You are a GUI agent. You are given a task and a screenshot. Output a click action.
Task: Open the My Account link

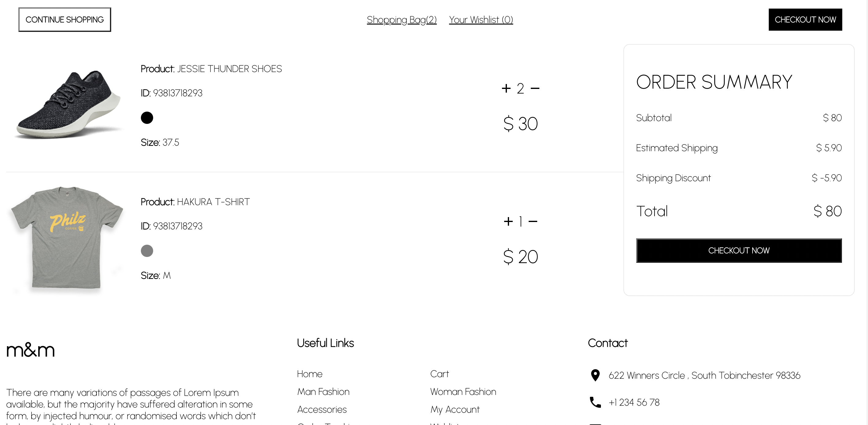(x=455, y=409)
